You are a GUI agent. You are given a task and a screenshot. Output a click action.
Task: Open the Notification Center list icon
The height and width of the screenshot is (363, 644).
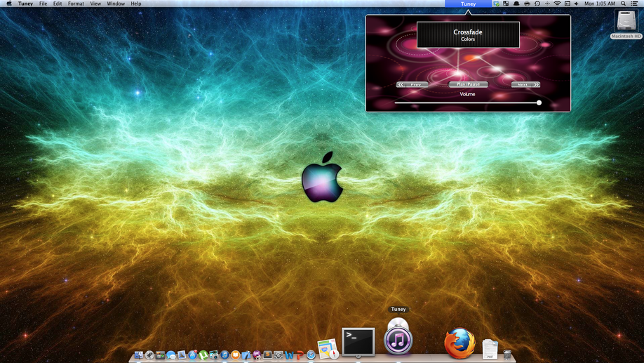click(634, 4)
